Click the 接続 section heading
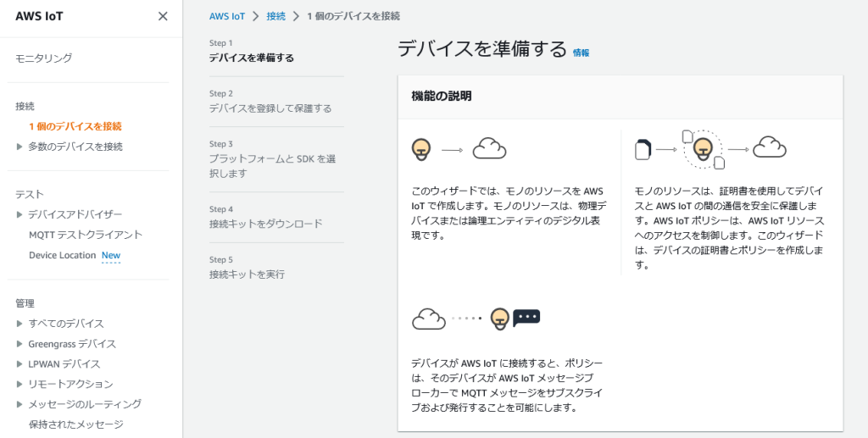The image size is (868, 438). point(25,106)
